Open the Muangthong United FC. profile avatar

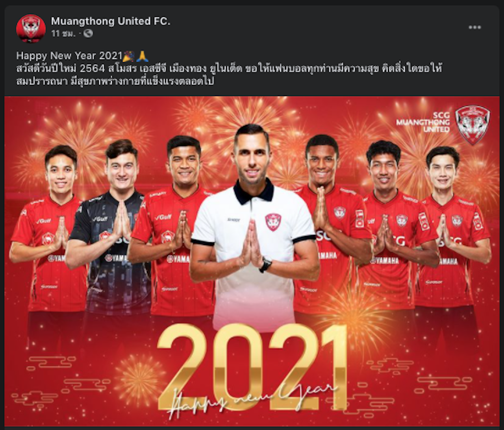[31, 28]
